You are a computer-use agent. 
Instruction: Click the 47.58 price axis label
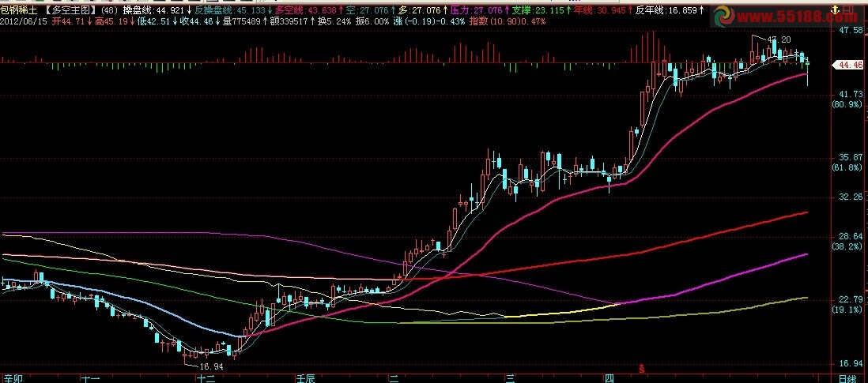click(851, 30)
